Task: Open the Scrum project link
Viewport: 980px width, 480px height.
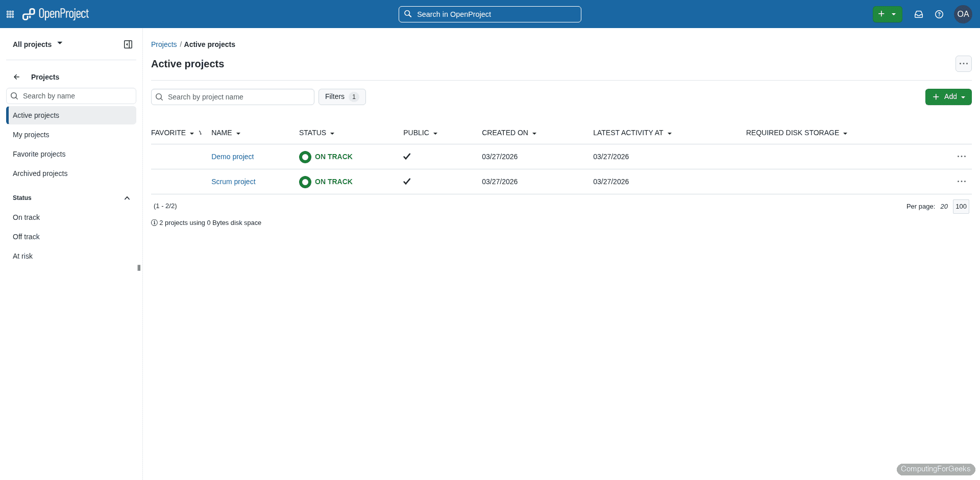Action: click(x=233, y=182)
